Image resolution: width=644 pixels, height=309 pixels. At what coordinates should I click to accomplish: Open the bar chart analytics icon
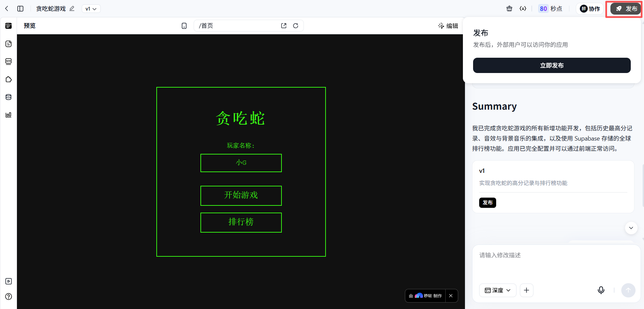8,115
